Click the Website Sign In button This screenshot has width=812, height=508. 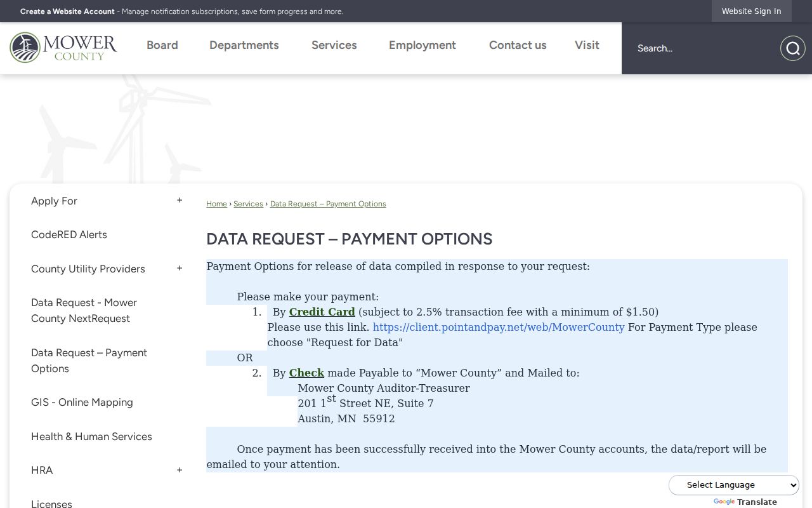(x=752, y=11)
